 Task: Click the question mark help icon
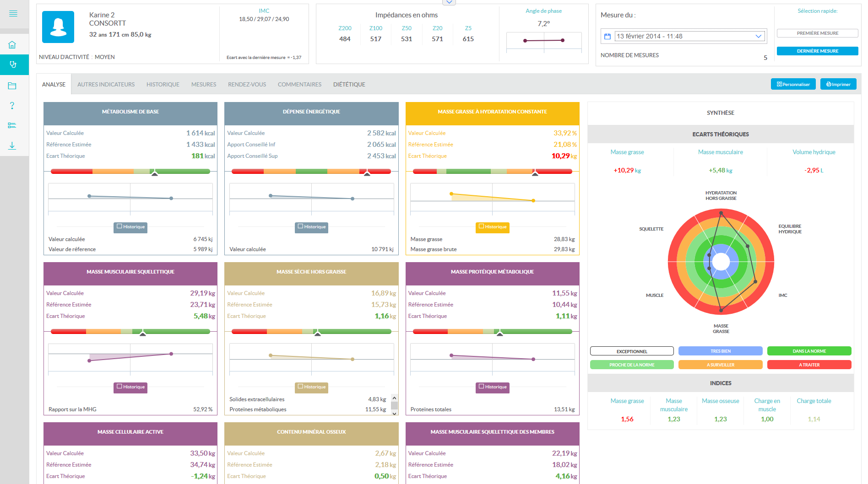pos(12,106)
